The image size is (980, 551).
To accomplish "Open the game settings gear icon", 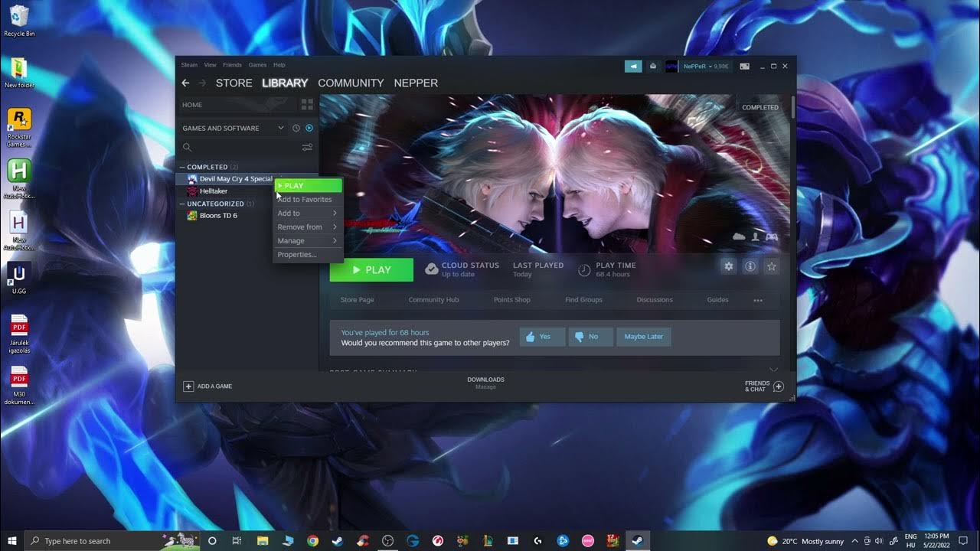I will [x=729, y=266].
